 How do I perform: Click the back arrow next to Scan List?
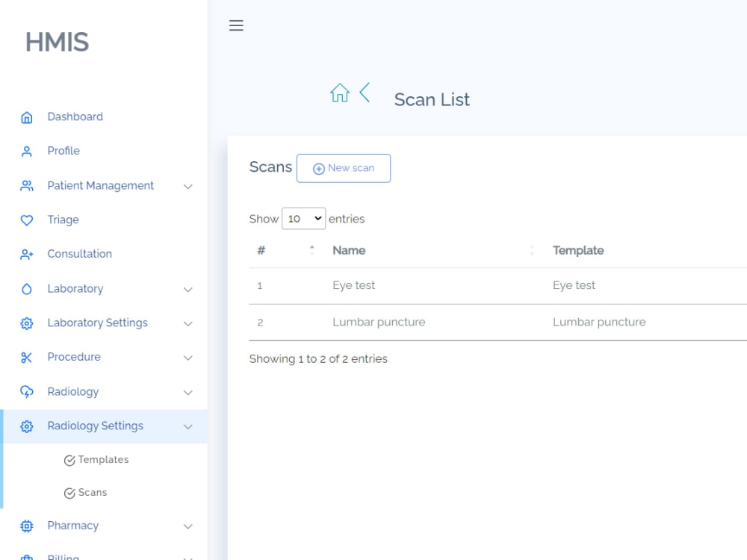(365, 93)
